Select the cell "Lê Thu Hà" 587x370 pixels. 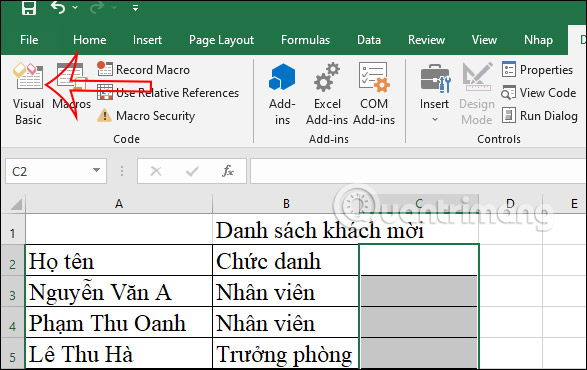(x=119, y=354)
